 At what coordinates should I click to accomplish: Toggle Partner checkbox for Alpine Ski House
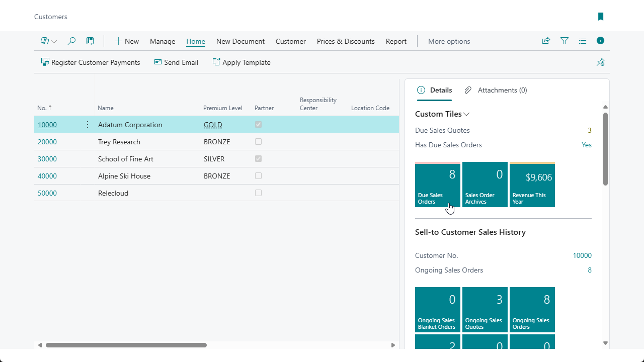click(x=258, y=176)
